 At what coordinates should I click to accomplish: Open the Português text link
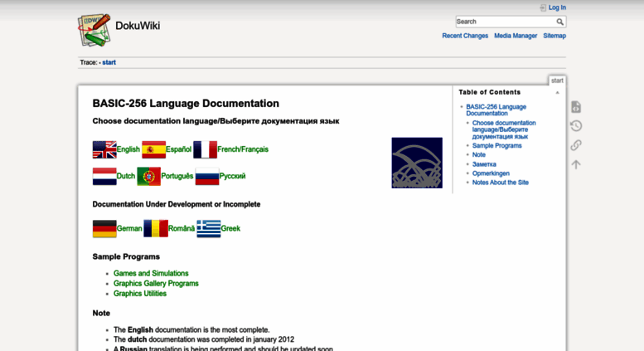coord(177,176)
